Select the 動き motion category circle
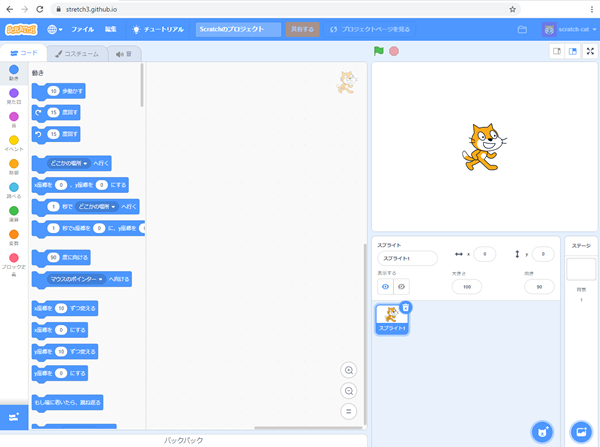This screenshot has width=600, height=447. (14, 70)
